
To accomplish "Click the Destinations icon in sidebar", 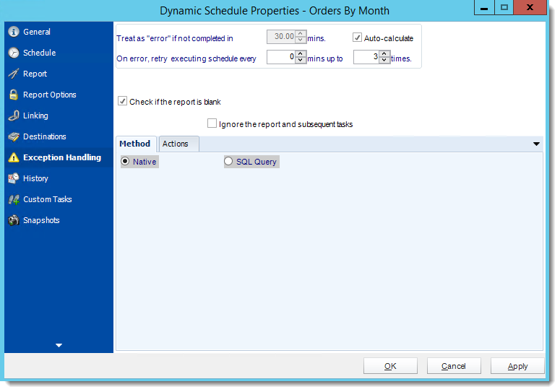I will point(14,136).
